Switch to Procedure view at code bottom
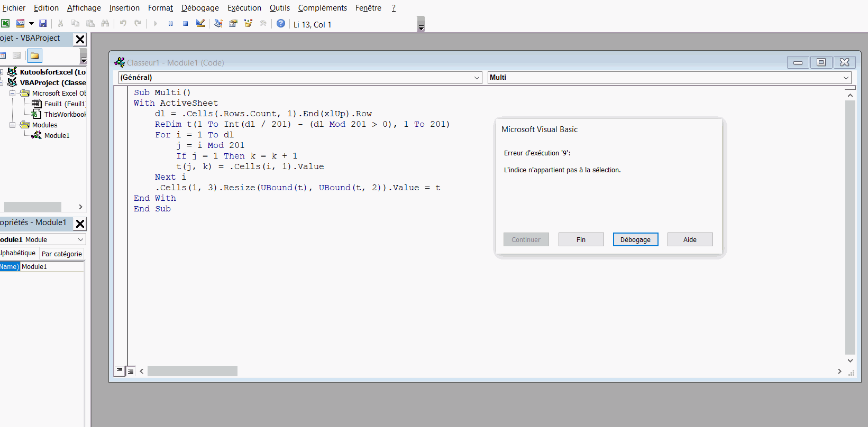Viewport: 868px width, 427px height. 120,370
